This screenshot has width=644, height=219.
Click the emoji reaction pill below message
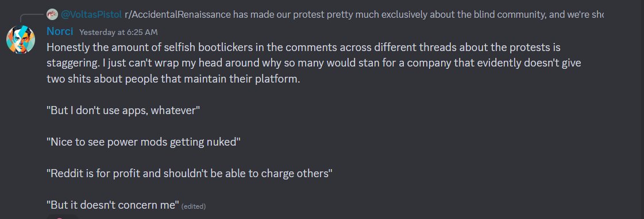61,217
